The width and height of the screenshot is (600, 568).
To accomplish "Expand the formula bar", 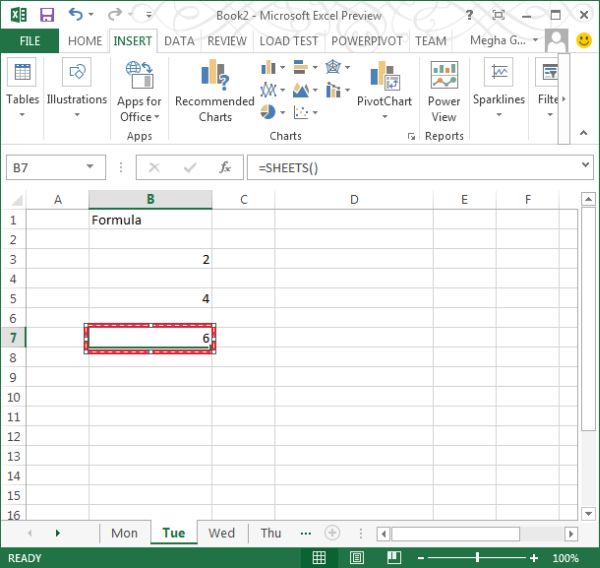I will (585, 165).
